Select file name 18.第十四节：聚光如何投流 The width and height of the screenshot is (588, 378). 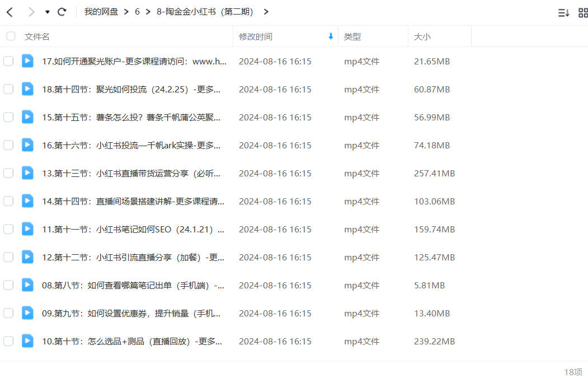(x=131, y=90)
